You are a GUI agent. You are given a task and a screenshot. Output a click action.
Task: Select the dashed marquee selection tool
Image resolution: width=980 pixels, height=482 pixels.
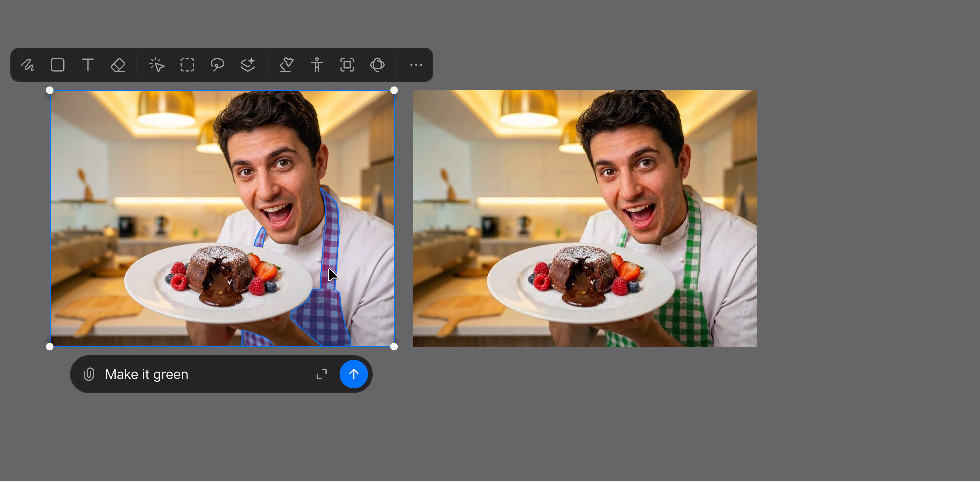tap(187, 65)
